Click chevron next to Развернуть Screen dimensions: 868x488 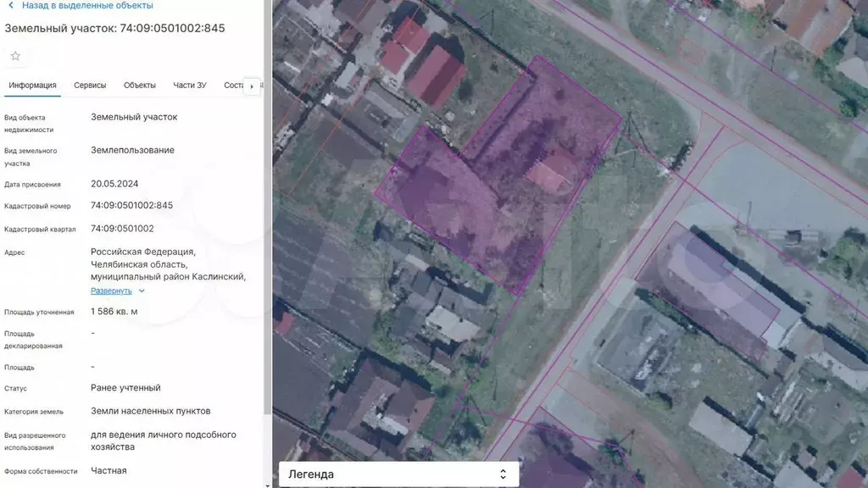(x=142, y=291)
